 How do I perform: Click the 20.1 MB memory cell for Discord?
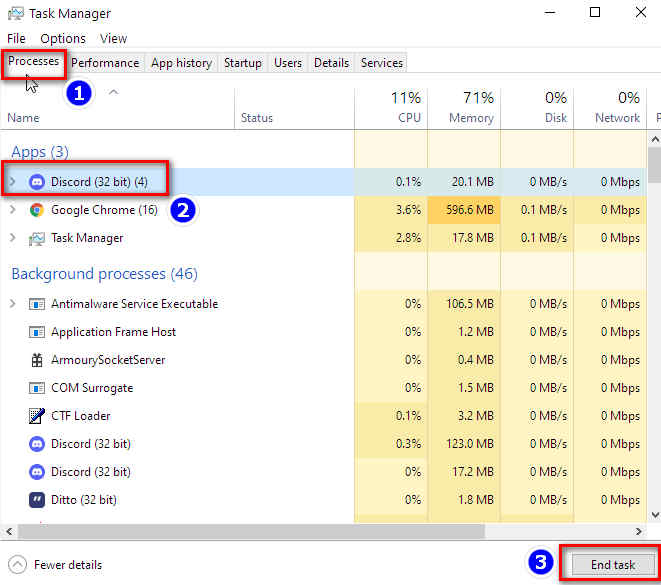[x=464, y=182]
